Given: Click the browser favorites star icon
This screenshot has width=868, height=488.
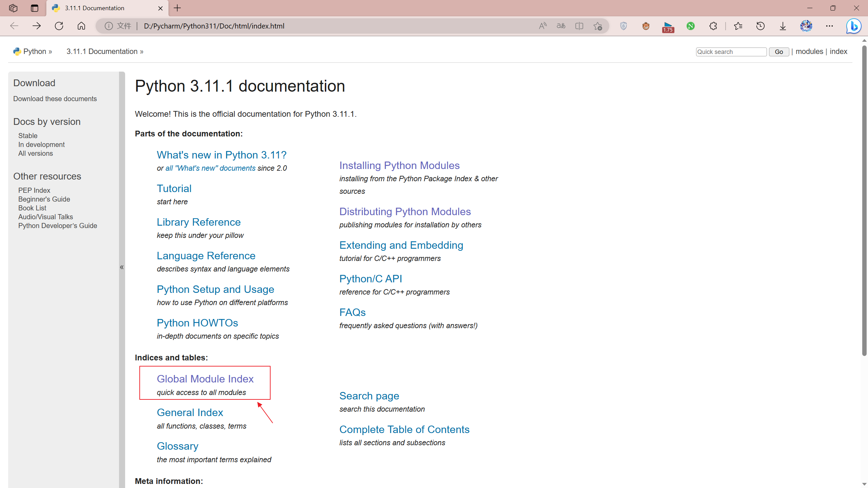Looking at the screenshot, I should pos(598,26).
